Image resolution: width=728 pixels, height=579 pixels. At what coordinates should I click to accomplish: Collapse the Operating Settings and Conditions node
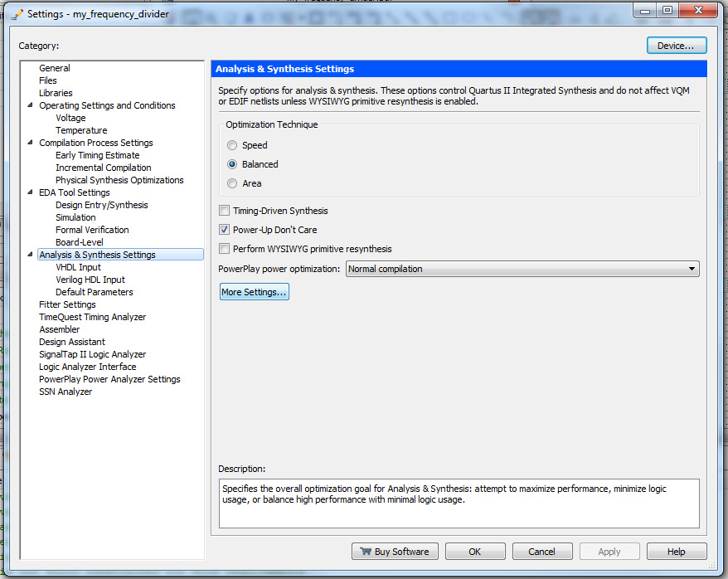30,105
